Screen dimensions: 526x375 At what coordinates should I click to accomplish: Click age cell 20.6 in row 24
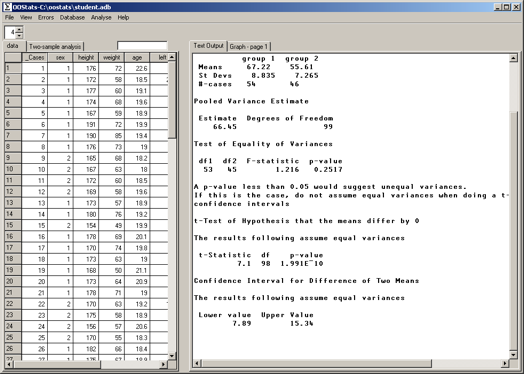pos(137,326)
